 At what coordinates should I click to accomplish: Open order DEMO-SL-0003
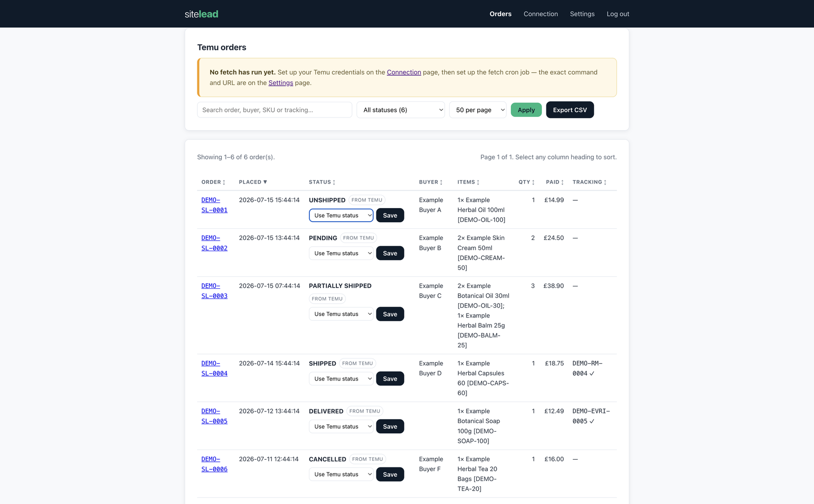coord(214,291)
